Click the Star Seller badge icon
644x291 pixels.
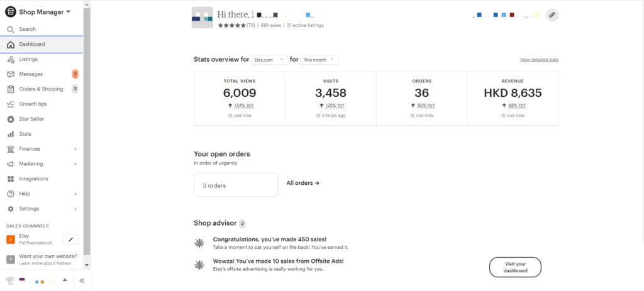[x=11, y=119]
